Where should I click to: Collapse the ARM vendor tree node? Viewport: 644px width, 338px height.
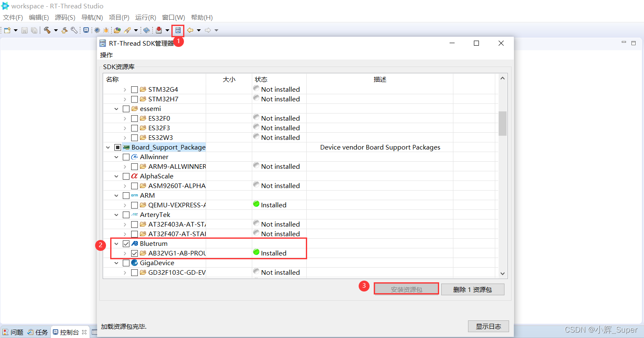(116, 196)
